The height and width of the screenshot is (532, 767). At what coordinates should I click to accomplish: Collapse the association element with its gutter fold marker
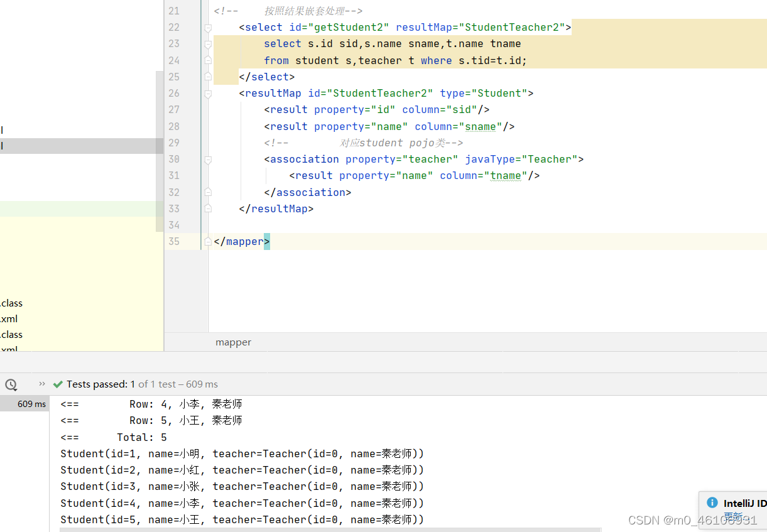[x=208, y=159]
